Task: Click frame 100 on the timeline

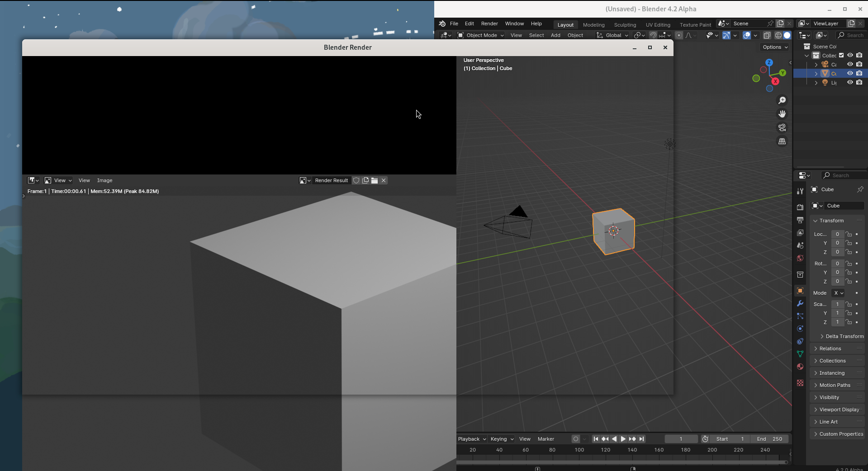Action: pyautogui.click(x=579, y=450)
